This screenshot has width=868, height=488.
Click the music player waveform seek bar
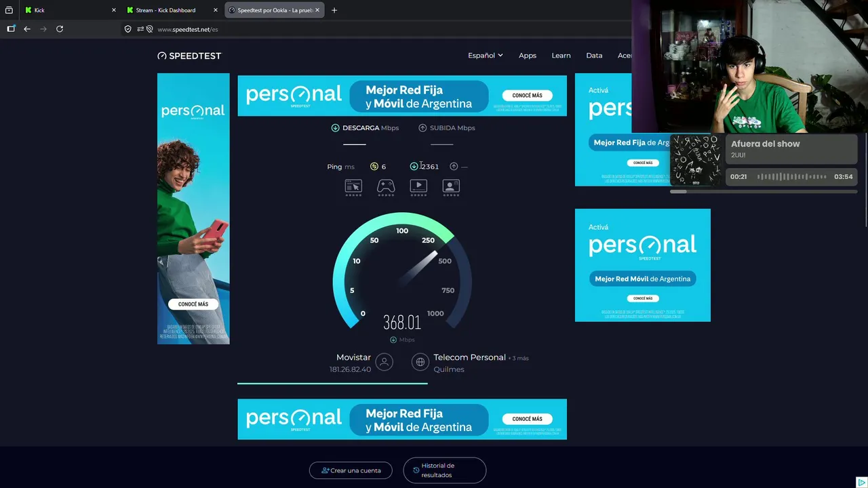pos(791,177)
